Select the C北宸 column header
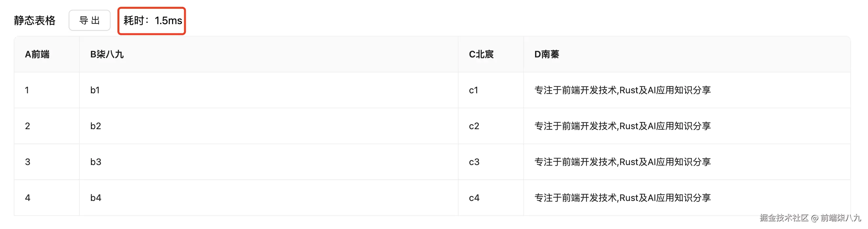The width and height of the screenshot is (868, 229). point(481,54)
